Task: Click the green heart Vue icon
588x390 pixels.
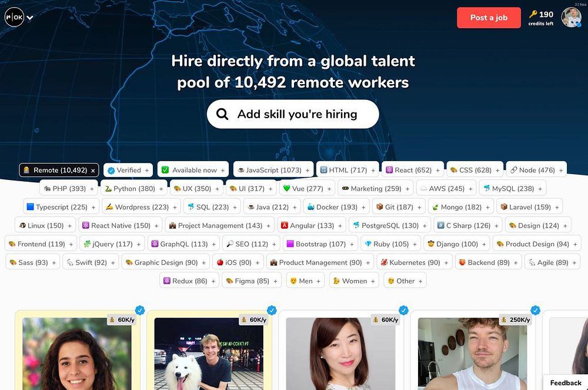Action: tap(287, 188)
